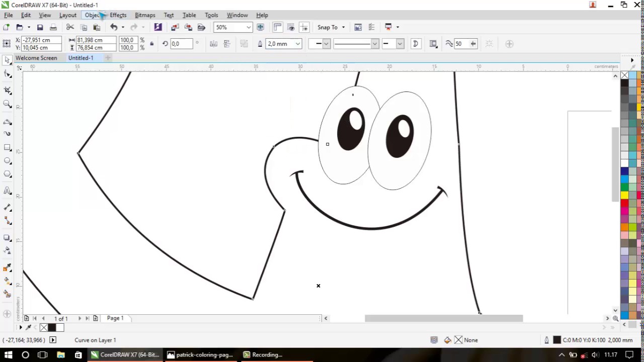This screenshot has height=362, width=644.
Task: Click the rotation angle field
Action: coord(181,44)
